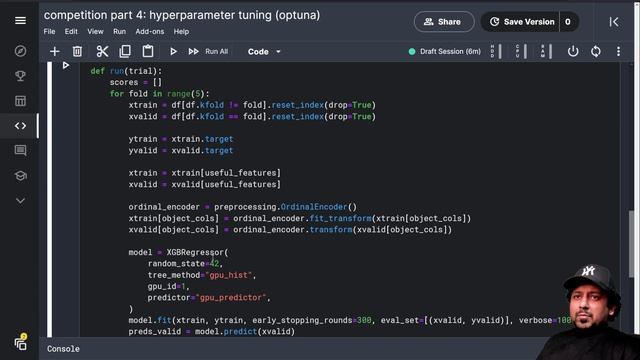Run cell using the gutter play icon
The image size is (640, 360).
(66, 65)
